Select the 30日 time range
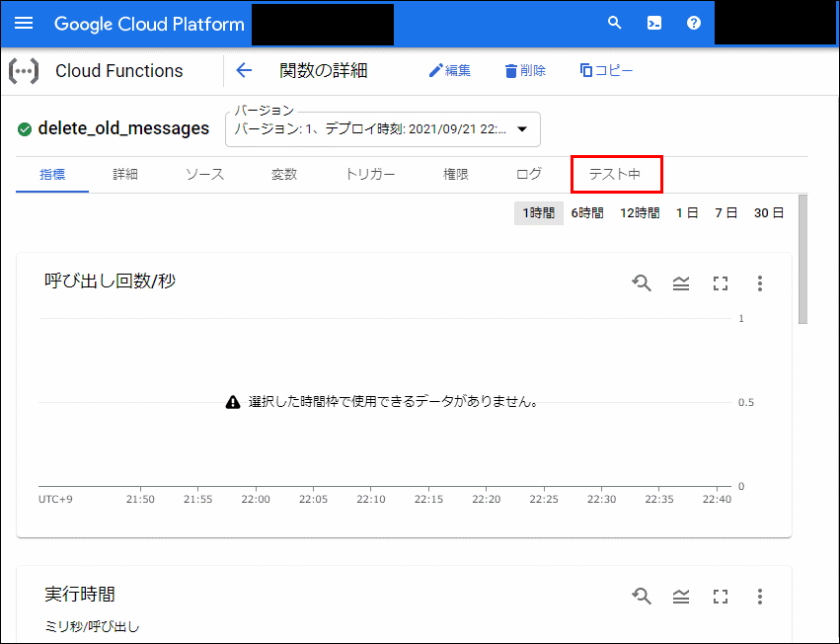This screenshot has width=840, height=644. [x=769, y=213]
